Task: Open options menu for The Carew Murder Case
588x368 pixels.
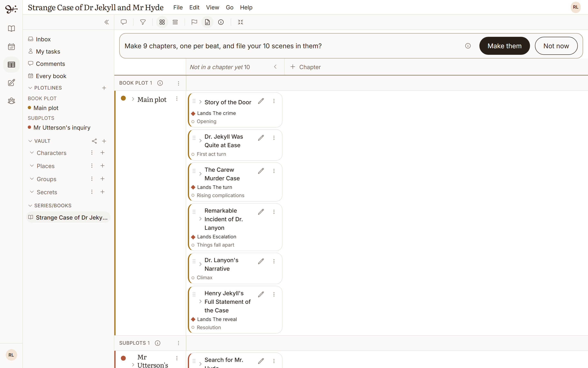Action: point(274,171)
